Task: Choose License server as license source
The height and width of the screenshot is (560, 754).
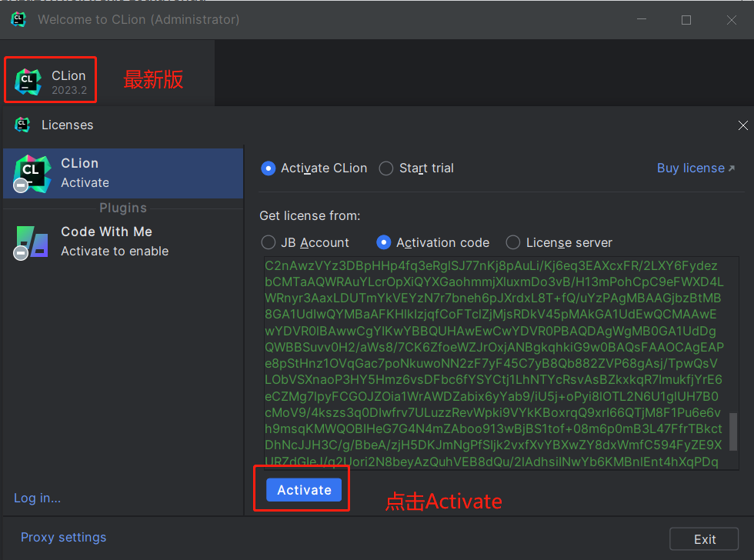Action: (513, 242)
